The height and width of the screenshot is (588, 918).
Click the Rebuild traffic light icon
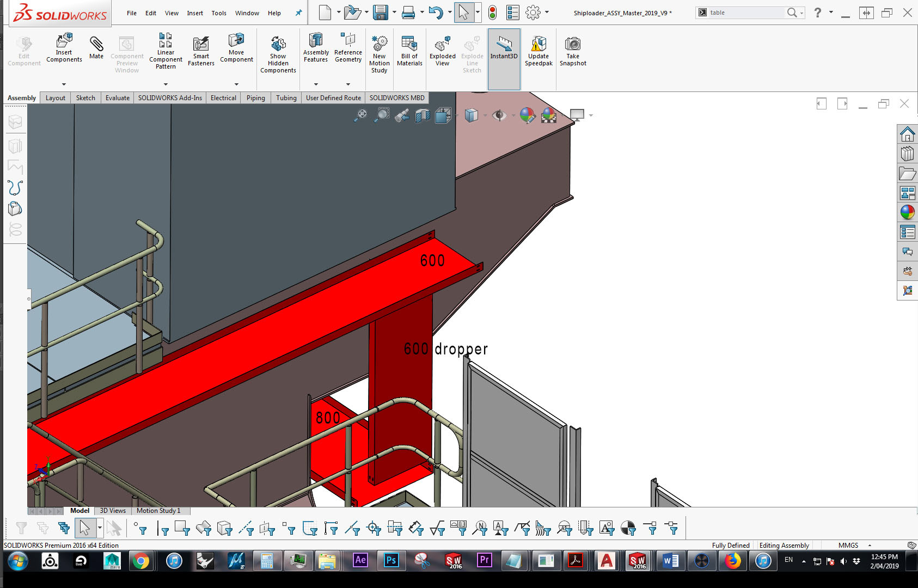(492, 13)
